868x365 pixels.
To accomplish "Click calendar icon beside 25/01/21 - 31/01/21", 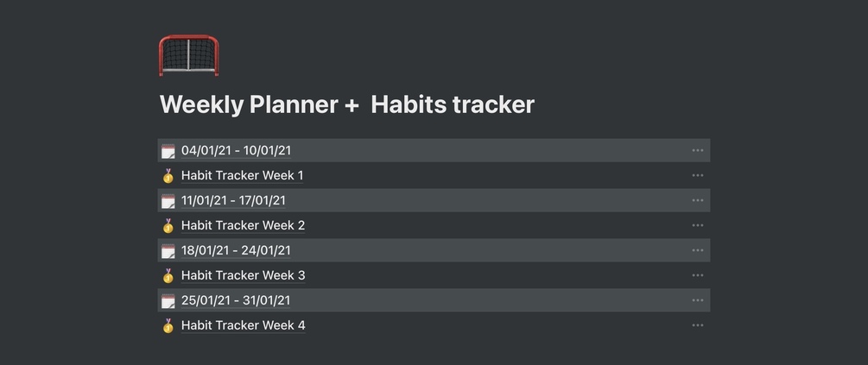I will coord(168,301).
